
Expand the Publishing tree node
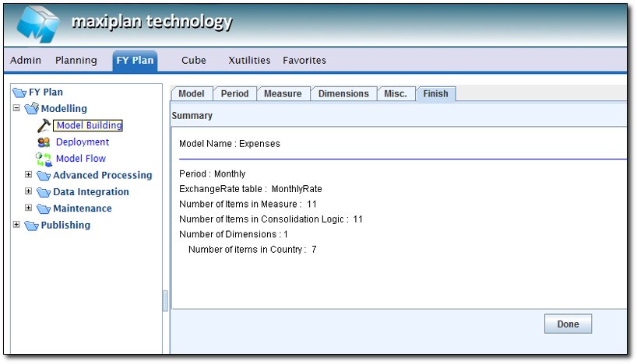[x=16, y=225]
